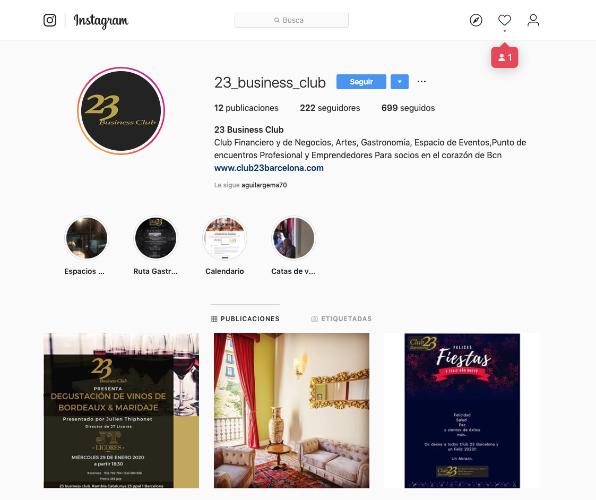Open the profile person icon
Image resolution: width=596 pixels, height=500 pixels.
tap(533, 20)
